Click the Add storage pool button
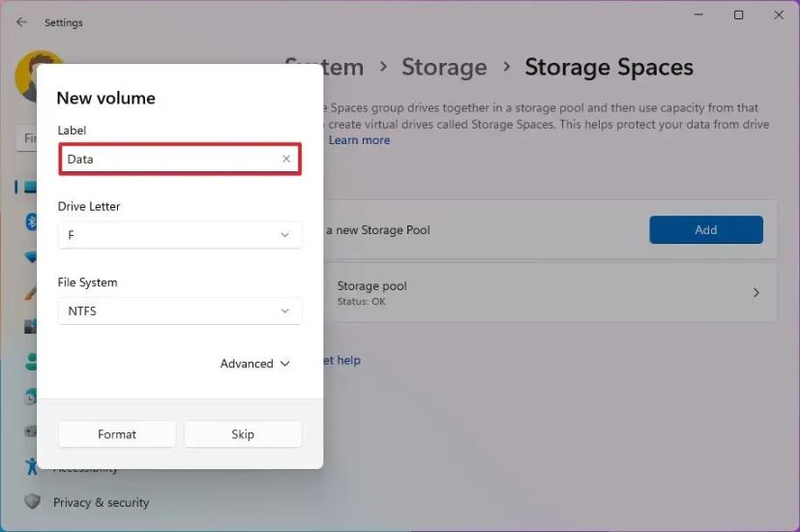800x532 pixels. coord(705,230)
